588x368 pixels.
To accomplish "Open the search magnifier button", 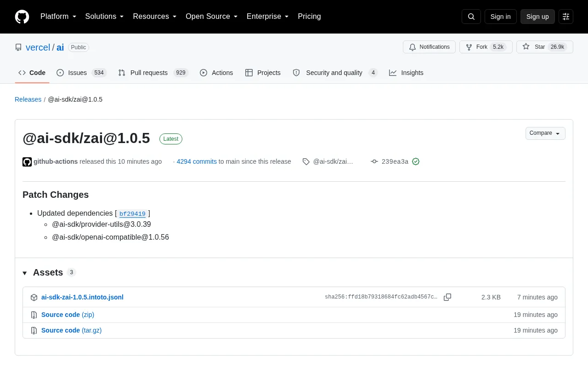I will (x=471, y=17).
